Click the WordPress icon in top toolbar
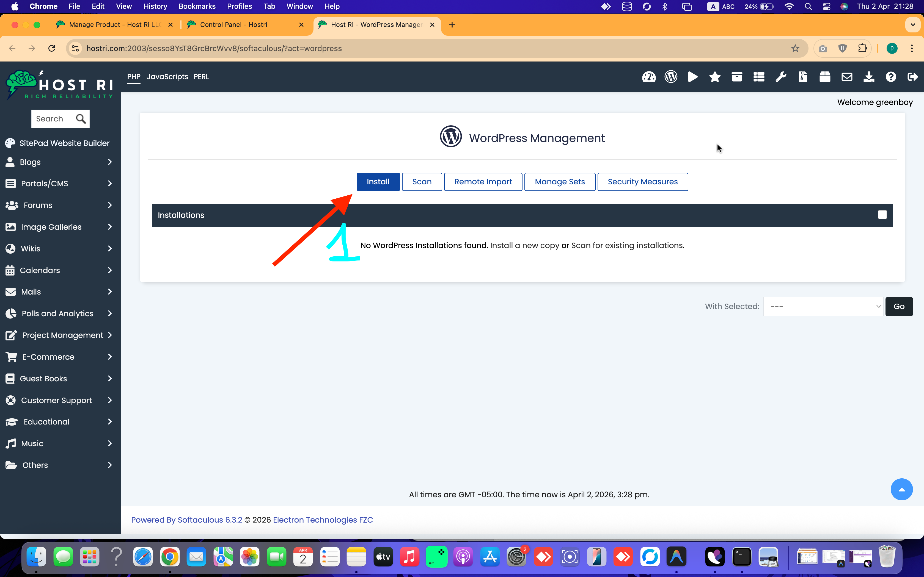The height and width of the screenshot is (577, 924). tap(671, 77)
